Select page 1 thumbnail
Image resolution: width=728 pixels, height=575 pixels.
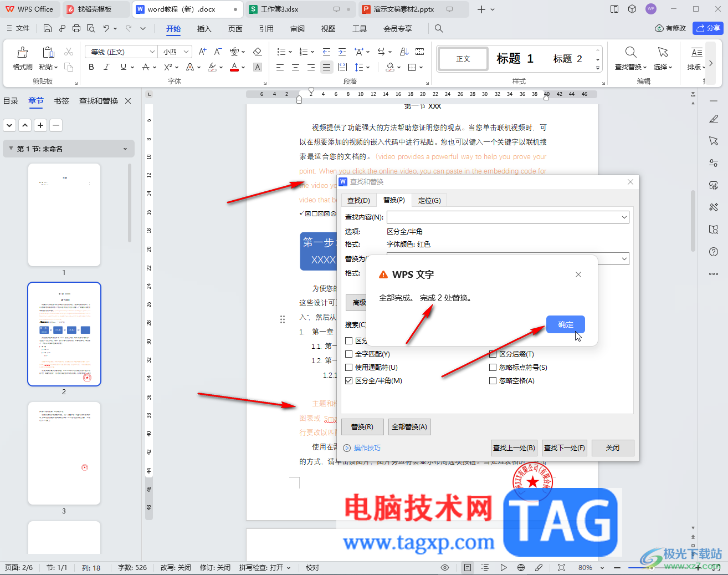[x=64, y=215]
